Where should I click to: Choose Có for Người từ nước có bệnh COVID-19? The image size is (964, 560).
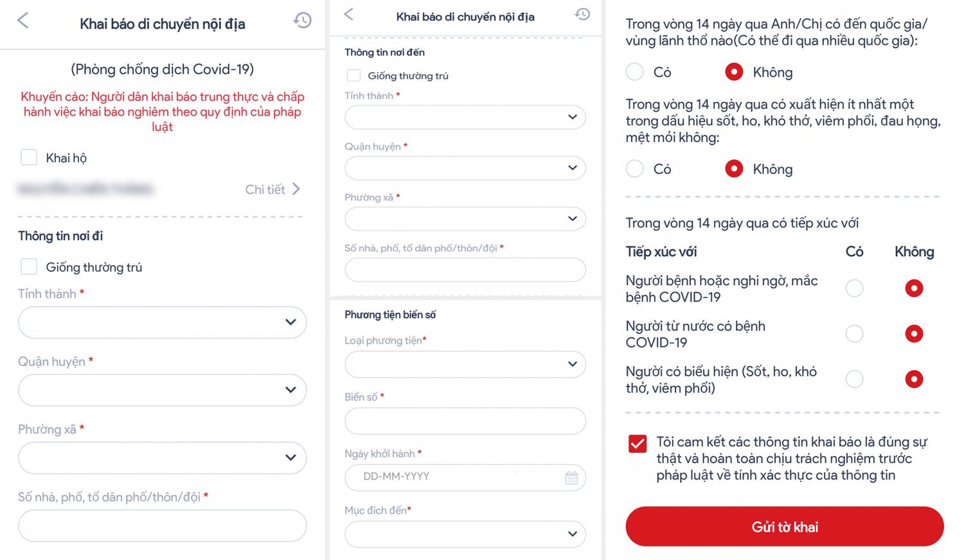[854, 333]
